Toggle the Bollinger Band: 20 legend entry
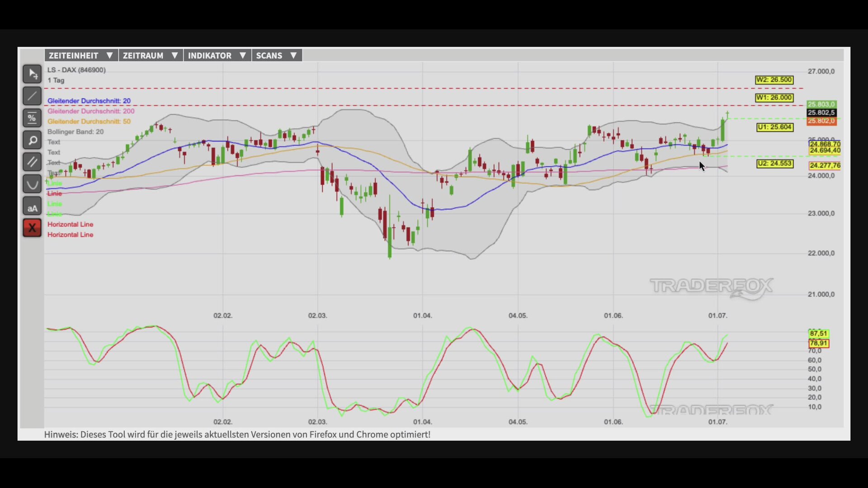868x488 pixels. [x=75, y=132]
